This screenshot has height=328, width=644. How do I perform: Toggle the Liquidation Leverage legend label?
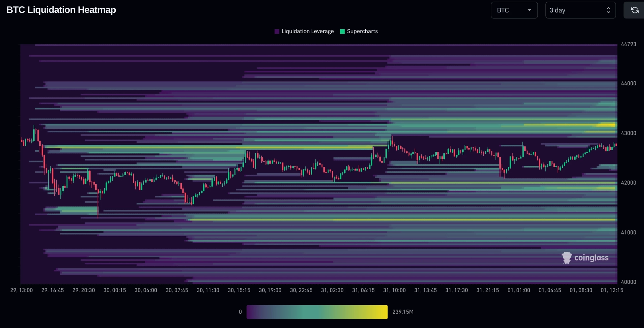(308, 31)
